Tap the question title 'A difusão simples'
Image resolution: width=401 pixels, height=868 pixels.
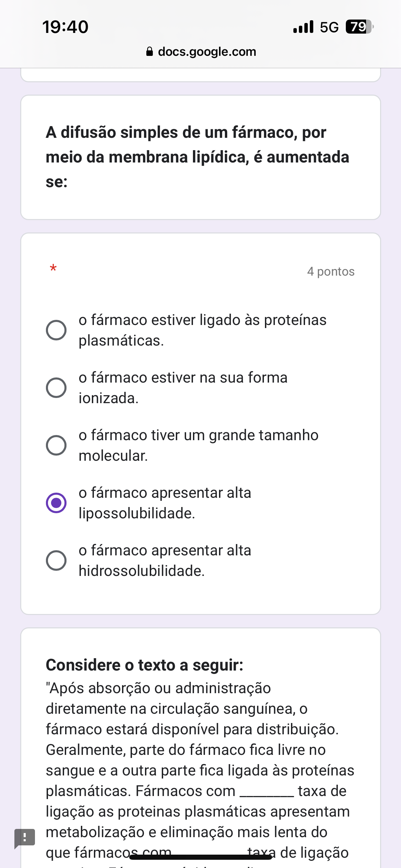pos(197,157)
